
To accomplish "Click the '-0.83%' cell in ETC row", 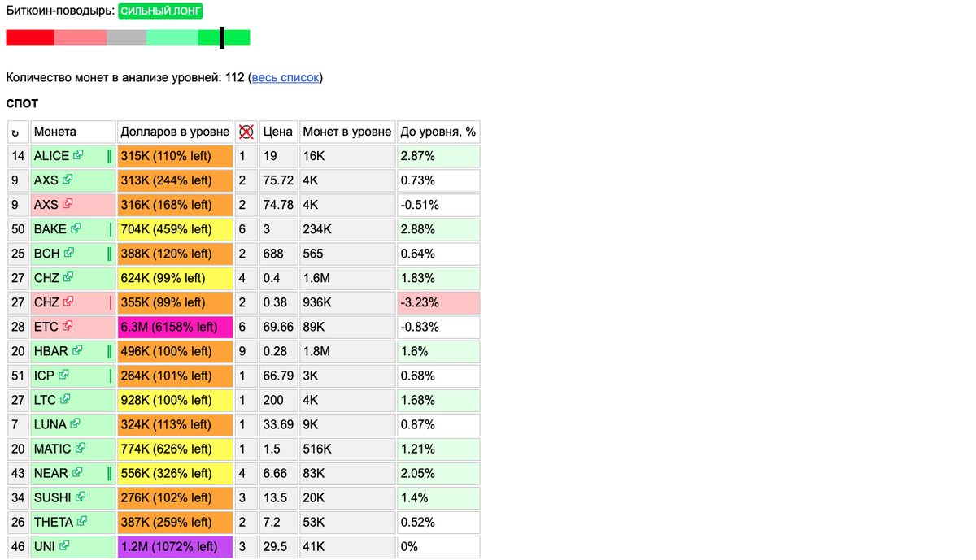I will point(438,327).
